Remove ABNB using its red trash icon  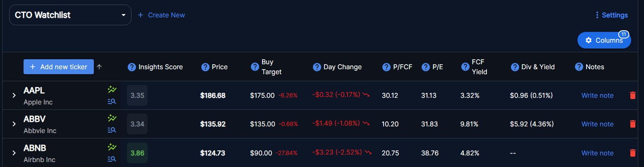click(x=632, y=153)
